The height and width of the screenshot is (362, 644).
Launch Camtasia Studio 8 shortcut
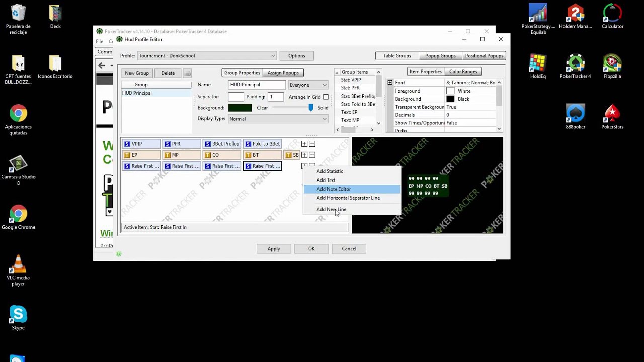tap(18, 170)
